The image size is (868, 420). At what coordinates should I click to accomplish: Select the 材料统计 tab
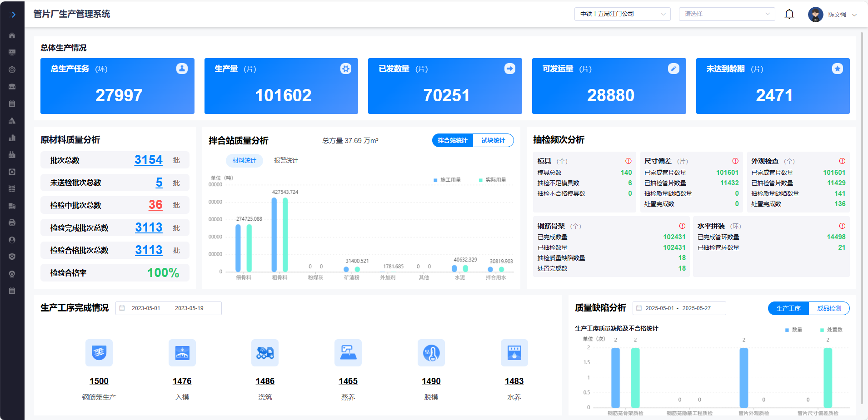[x=244, y=161]
